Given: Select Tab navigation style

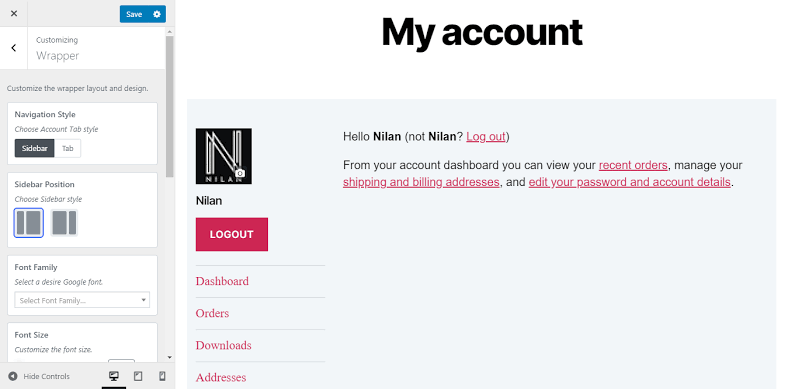Looking at the screenshot, I should coord(67,149).
